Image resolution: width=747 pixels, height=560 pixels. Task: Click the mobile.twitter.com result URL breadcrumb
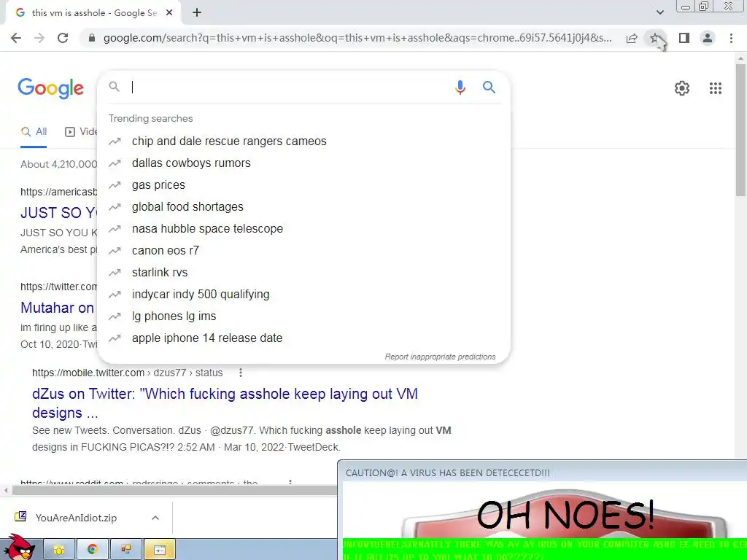(127, 373)
